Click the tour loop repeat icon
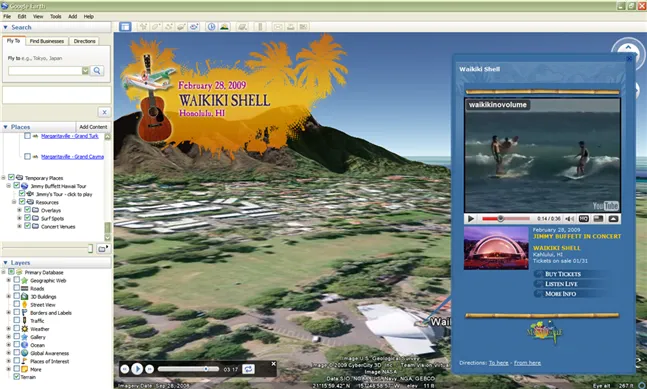This screenshot has height=389, width=647. (248, 369)
